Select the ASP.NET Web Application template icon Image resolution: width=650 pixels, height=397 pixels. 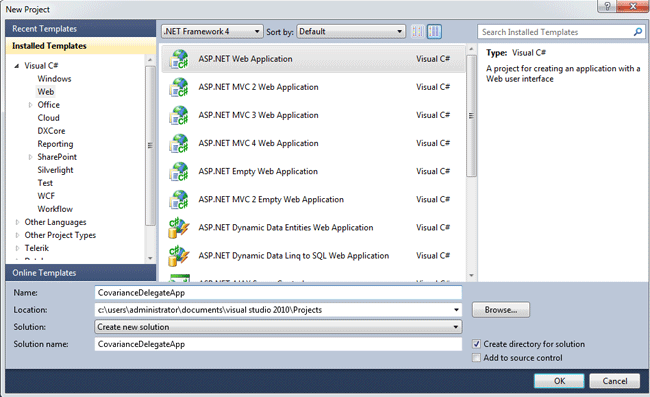[x=179, y=59]
